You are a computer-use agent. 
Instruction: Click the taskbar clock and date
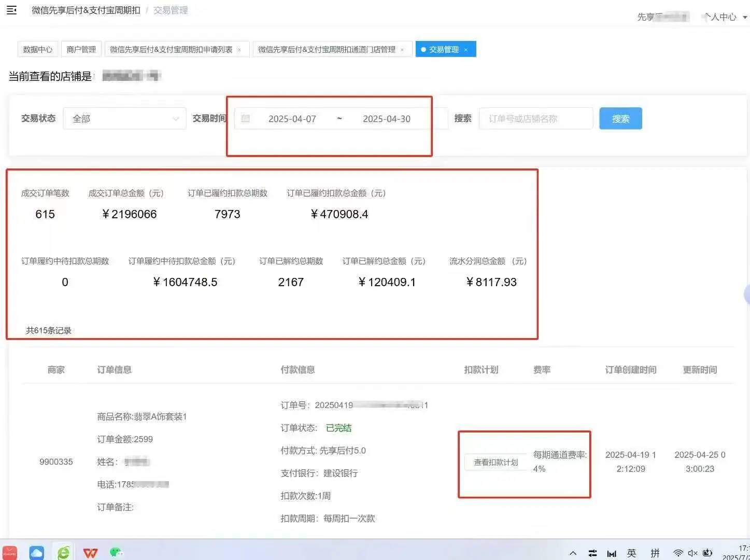737,553
